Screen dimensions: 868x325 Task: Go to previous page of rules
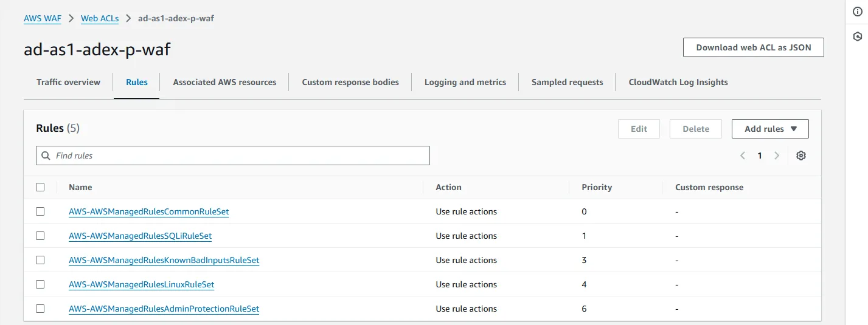point(743,156)
